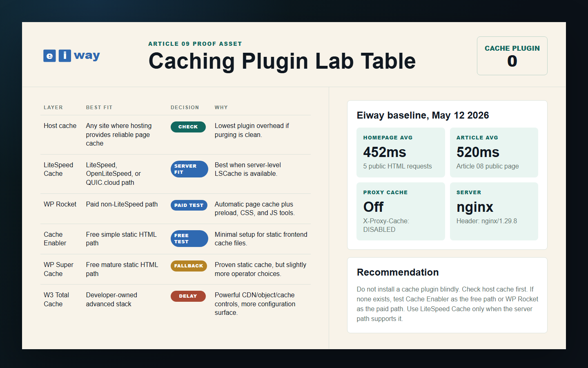Click 'X-Proxy-Cache: DISABLED' caption

coord(386,225)
